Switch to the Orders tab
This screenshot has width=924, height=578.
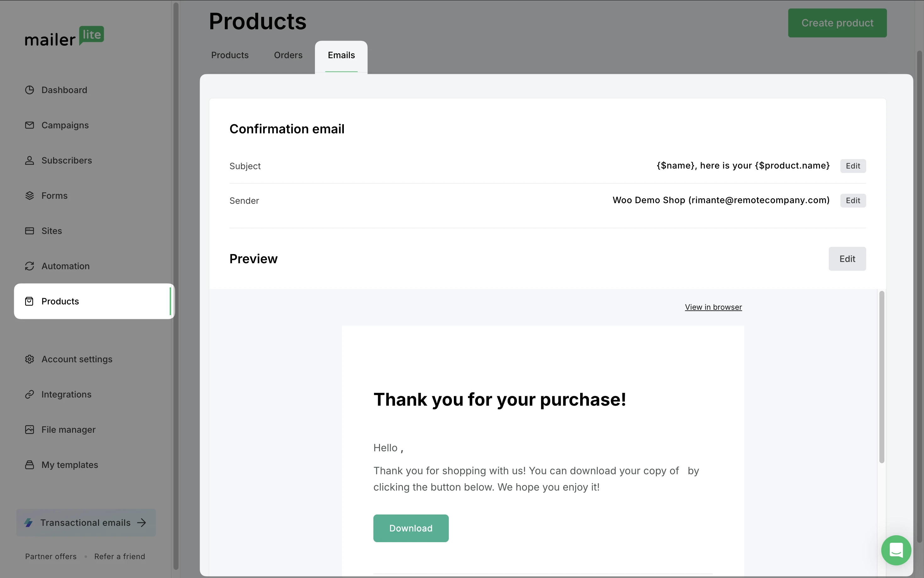(x=288, y=55)
